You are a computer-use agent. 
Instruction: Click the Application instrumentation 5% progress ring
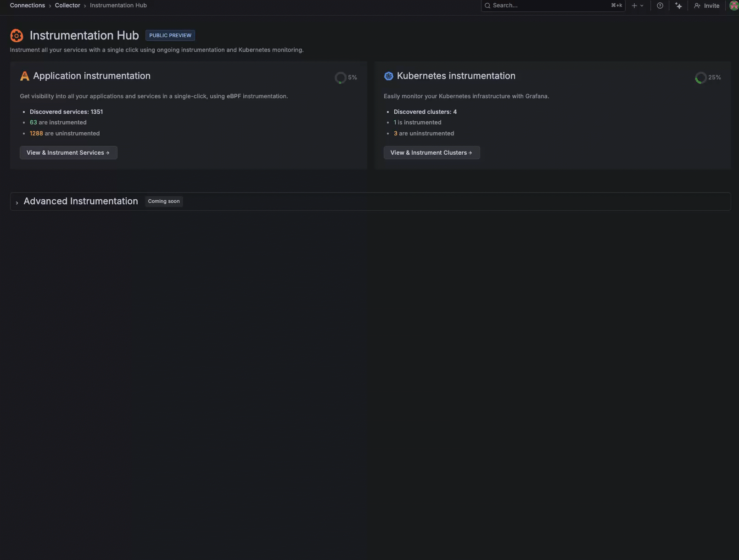coord(340,77)
